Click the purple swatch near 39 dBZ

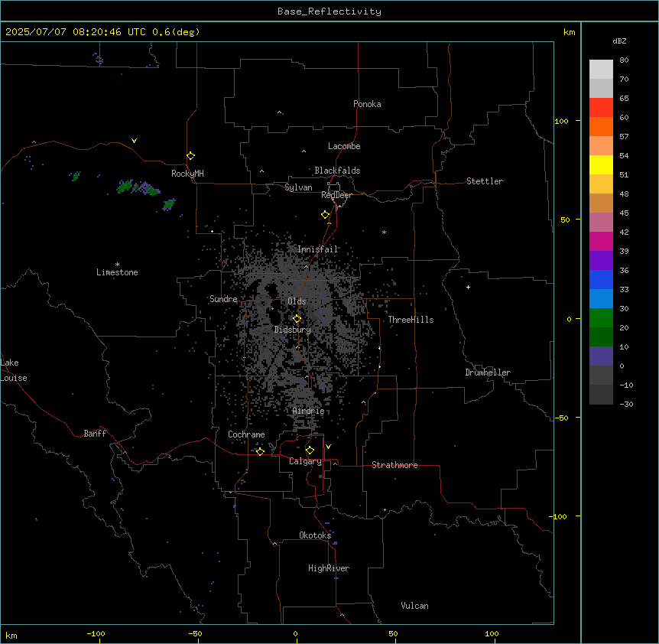[x=601, y=260]
